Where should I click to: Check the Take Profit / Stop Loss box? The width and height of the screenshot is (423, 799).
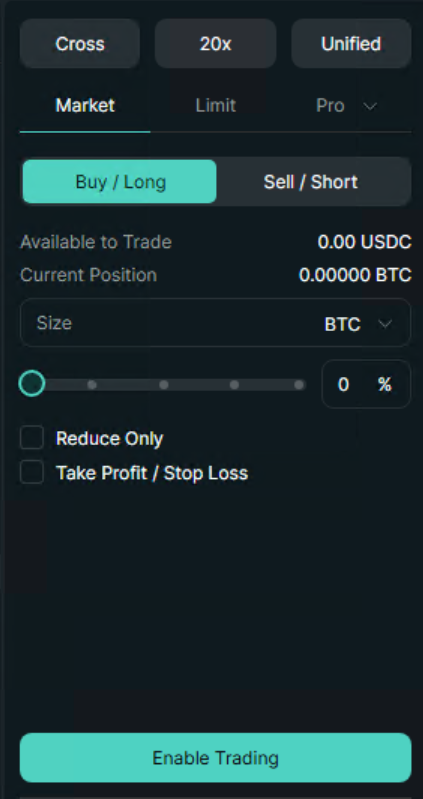tap(32, 472)
